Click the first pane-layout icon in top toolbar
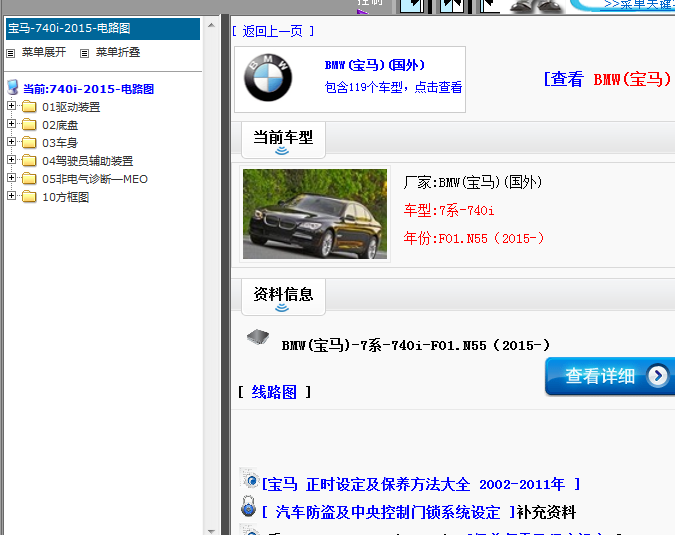The image size is (675, 535). tap(412, 6)
